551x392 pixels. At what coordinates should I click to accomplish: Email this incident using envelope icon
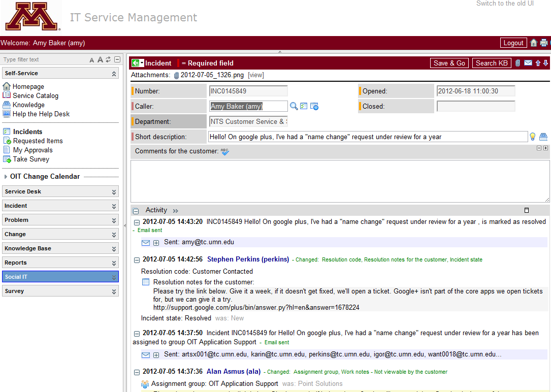(528, 63)
